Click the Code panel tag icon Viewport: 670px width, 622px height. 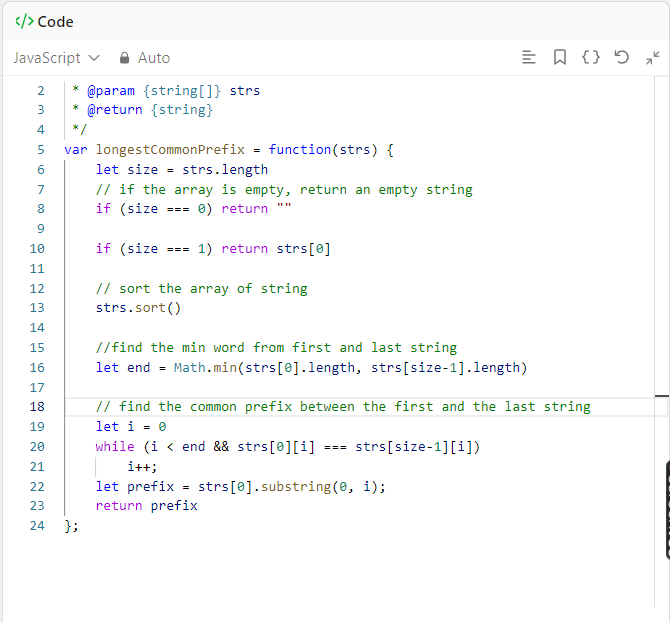coord(24,21)
